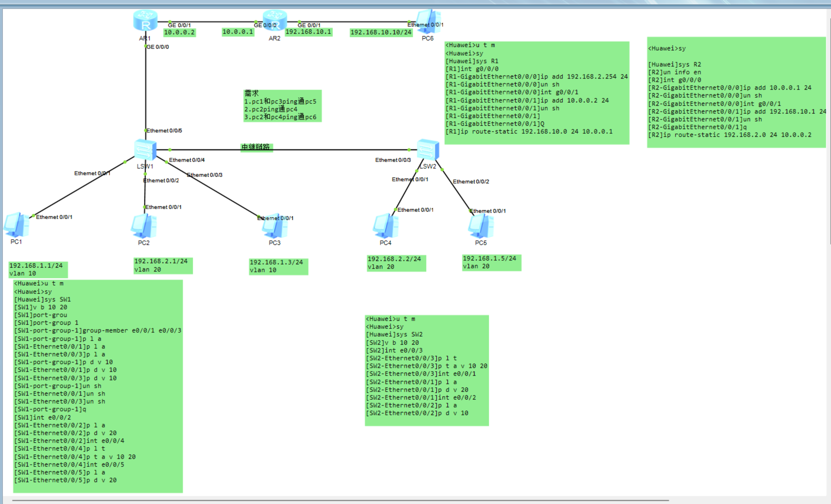Click the 中继链路 trunk link label

coord(256,147)
